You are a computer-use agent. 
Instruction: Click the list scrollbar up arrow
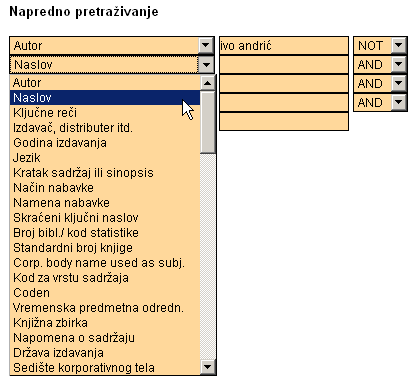[x=208, y=83]
